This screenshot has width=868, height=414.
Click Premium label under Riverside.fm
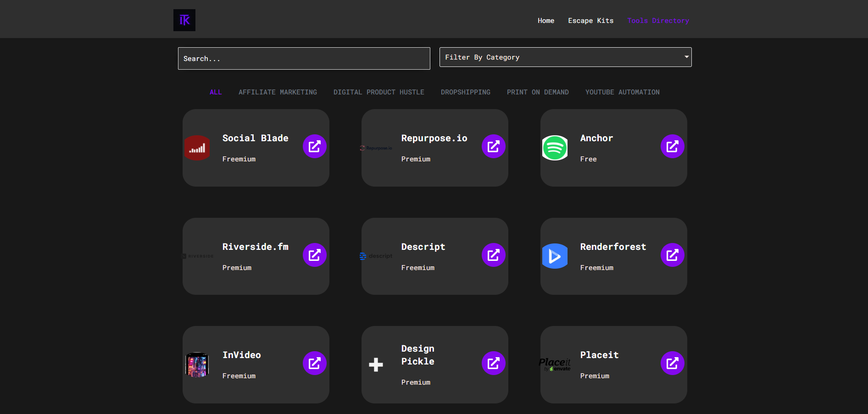(237, 268)
